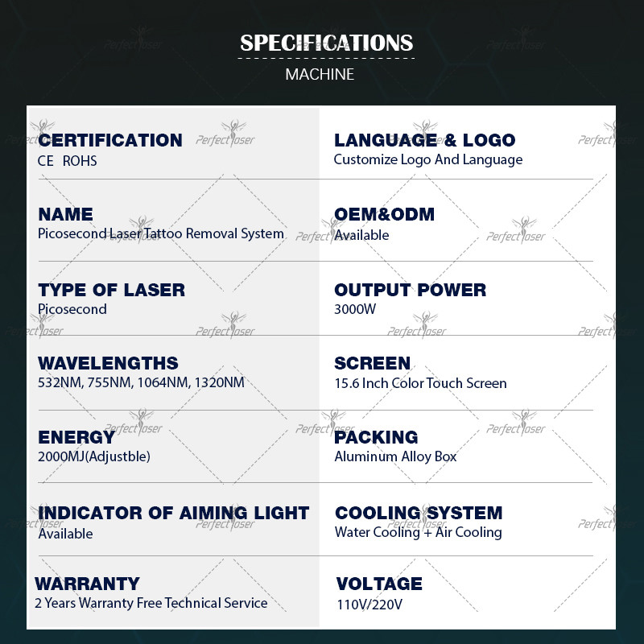
Task: Click the MACHINE subtitle text
Action: click(320, 75)
